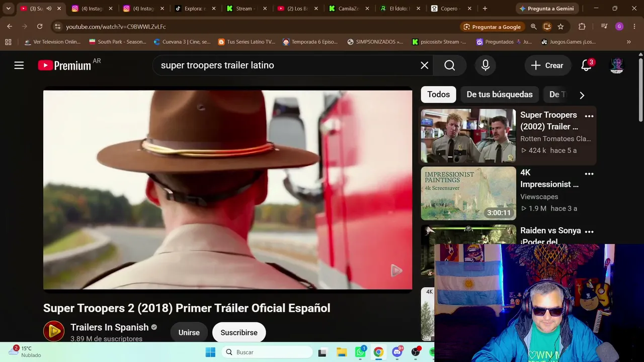This screenshot has height=362, width=644.
Task: Bookmark this page with the star
Action: [560, 27]
